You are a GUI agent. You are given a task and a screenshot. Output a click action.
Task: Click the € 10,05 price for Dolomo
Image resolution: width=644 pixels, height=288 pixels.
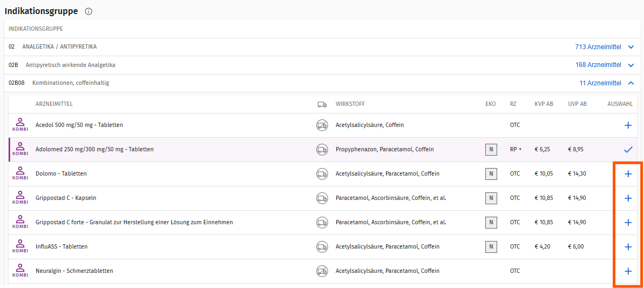pos(544,173)
